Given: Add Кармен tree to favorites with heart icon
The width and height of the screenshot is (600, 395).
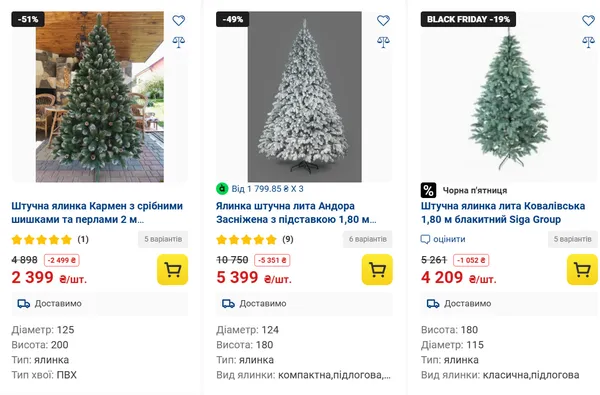Looking at the screenshot, I should coord(178,20).
